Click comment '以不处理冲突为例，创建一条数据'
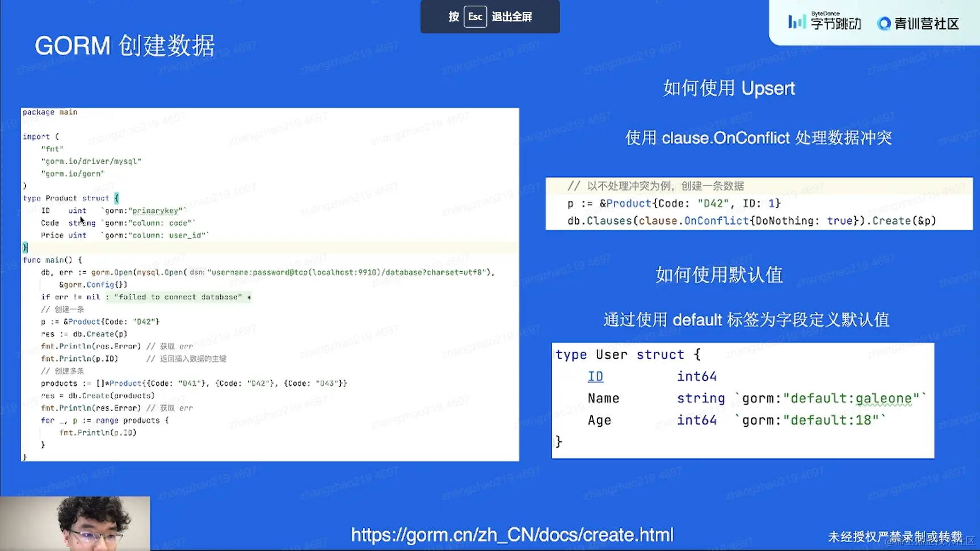Viewport: 980px width, 551px height. 655,186
